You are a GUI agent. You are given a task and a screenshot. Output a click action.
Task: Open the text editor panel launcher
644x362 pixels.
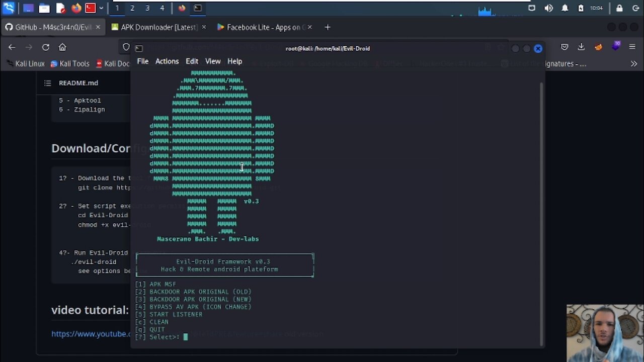[x=60, y=8]
